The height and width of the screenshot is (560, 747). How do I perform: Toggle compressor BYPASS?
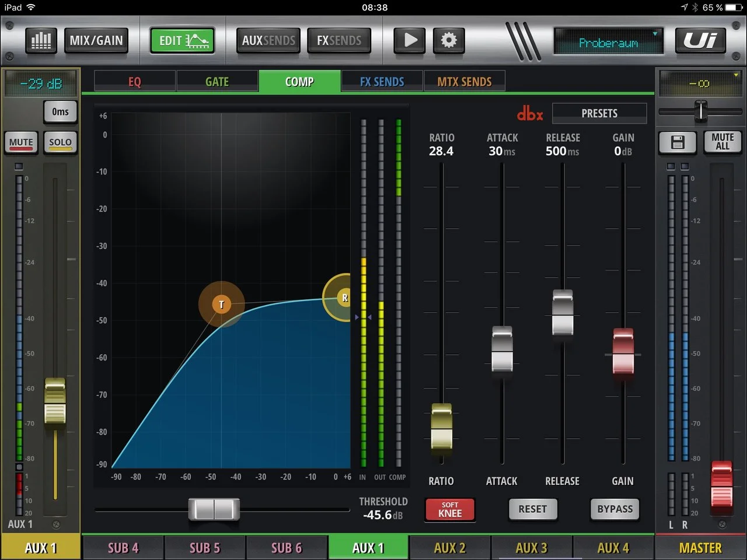point(615,509)
